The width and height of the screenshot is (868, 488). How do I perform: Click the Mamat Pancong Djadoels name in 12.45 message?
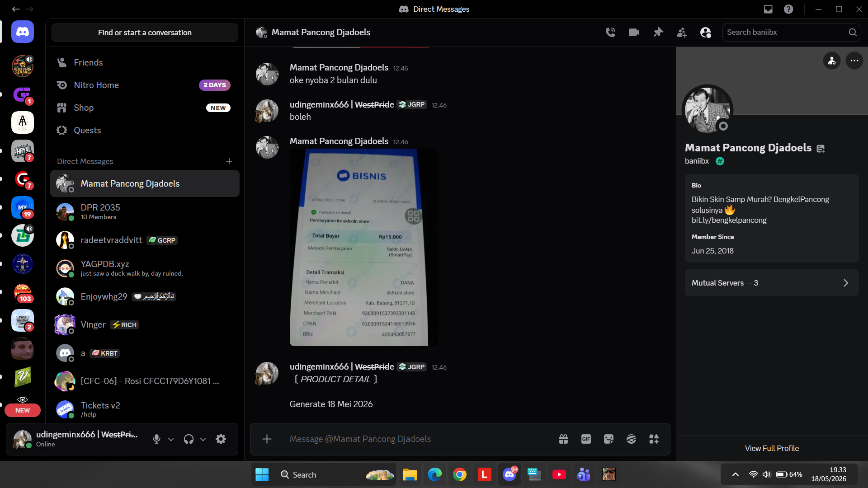(339, 67)
